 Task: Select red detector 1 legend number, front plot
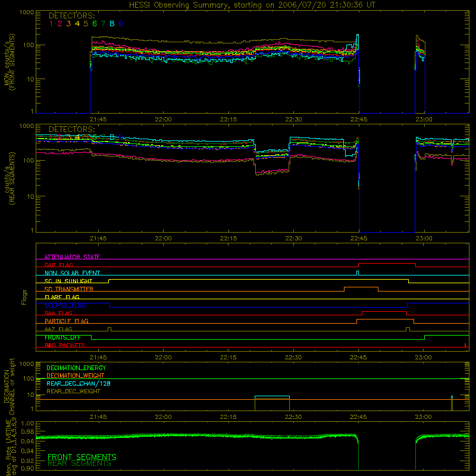coord(51,24)
